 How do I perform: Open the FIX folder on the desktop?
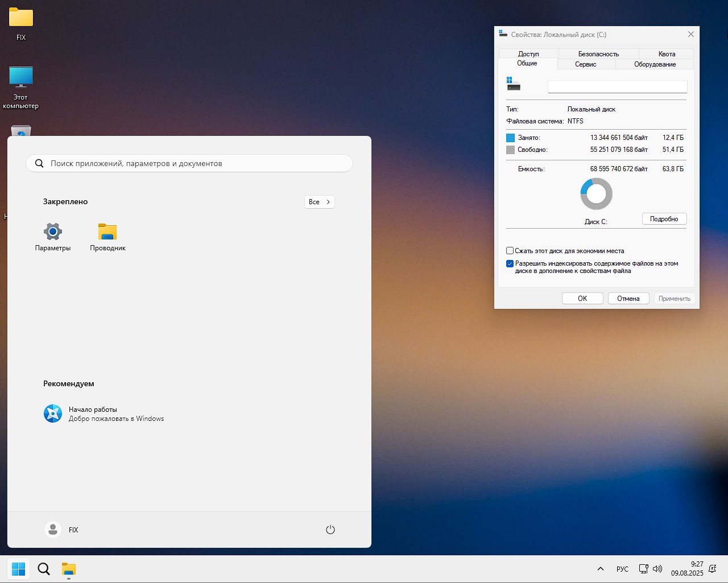[x=21, y=24]
